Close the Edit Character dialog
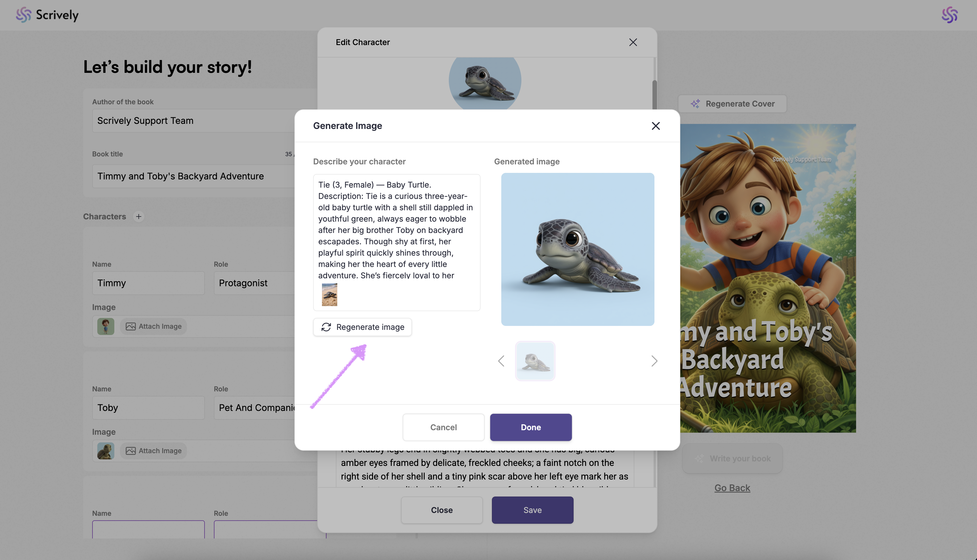The width and height of the screenshot is (977, 560). (633, 42)
